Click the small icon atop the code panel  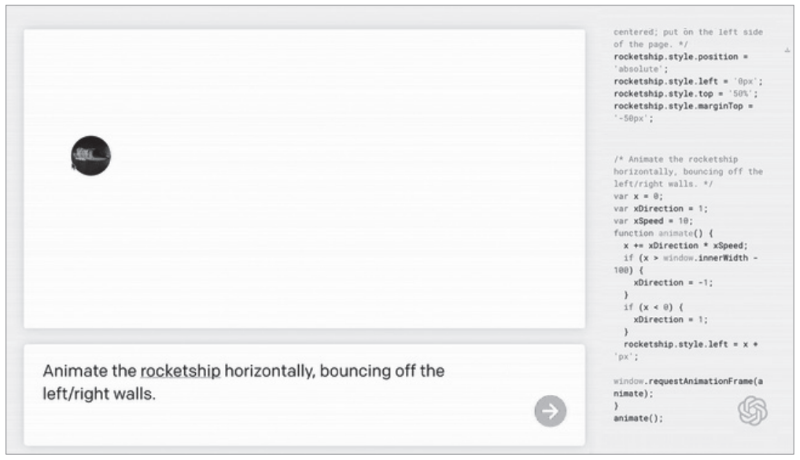click(x=787, y=50)
